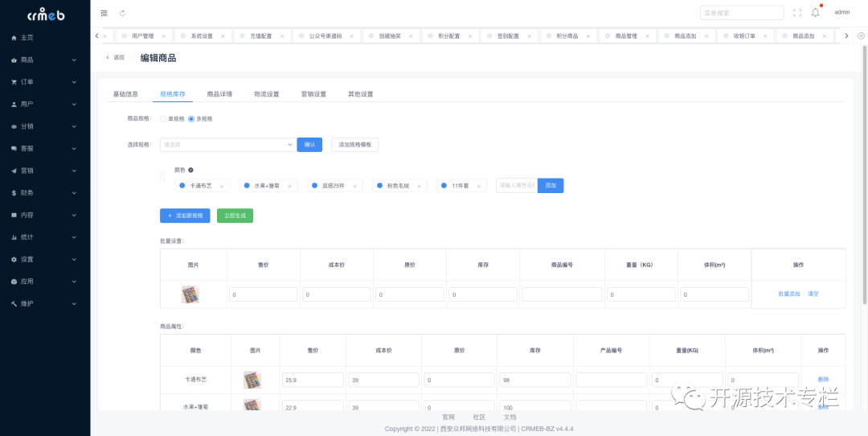868x436 pixels.
Task: Click the refresh page icon
Action: click(123, 14)
